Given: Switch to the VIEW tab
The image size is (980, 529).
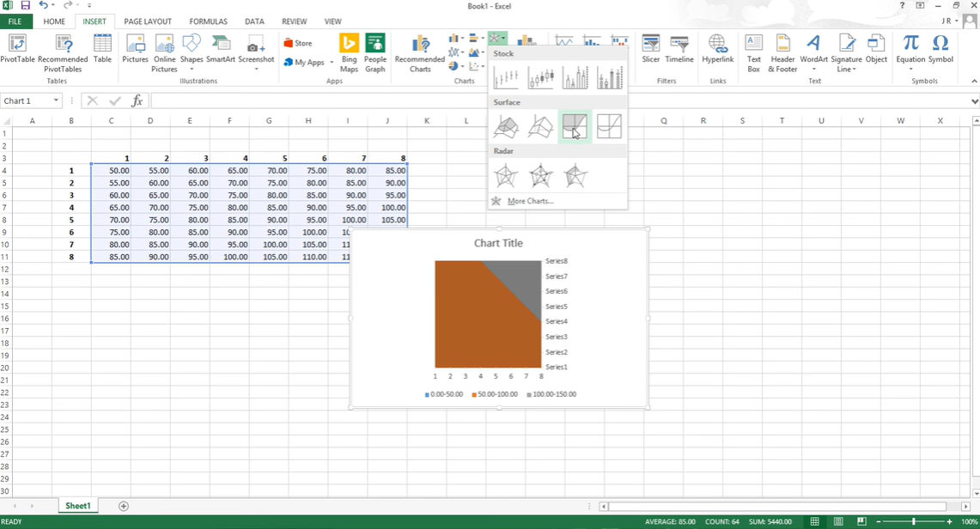Looking at the screenshot, I should coord(333,21).
